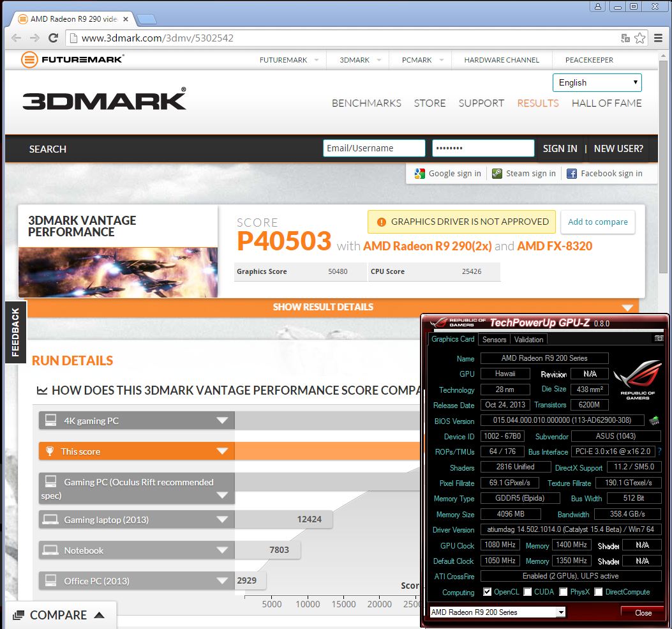672x629 pixels.
Task: Click the Steam sign in icon
Action: pyautogui.click(x=497, y=174)
